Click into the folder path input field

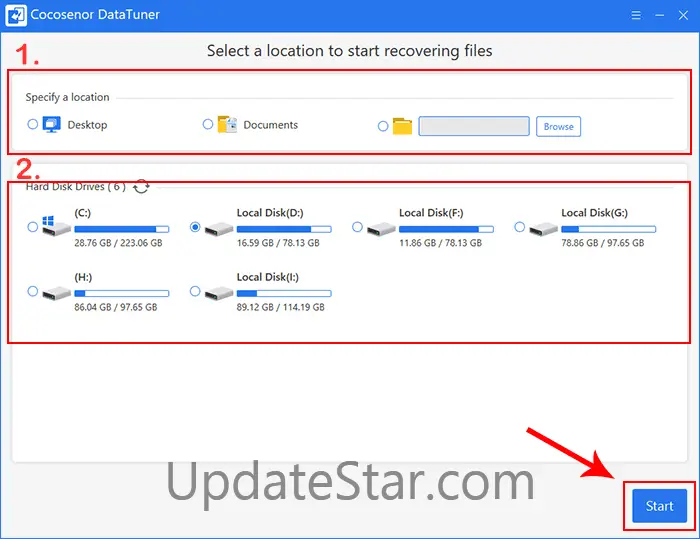[x=474, y=126]
